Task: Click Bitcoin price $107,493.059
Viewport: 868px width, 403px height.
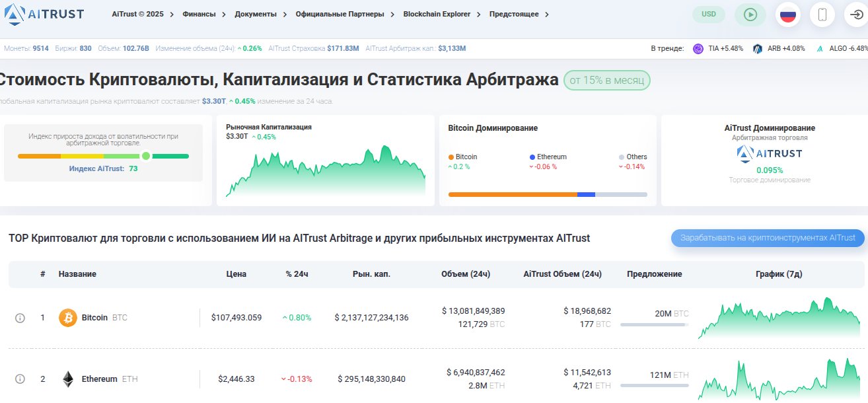Action: coord(236,318)
